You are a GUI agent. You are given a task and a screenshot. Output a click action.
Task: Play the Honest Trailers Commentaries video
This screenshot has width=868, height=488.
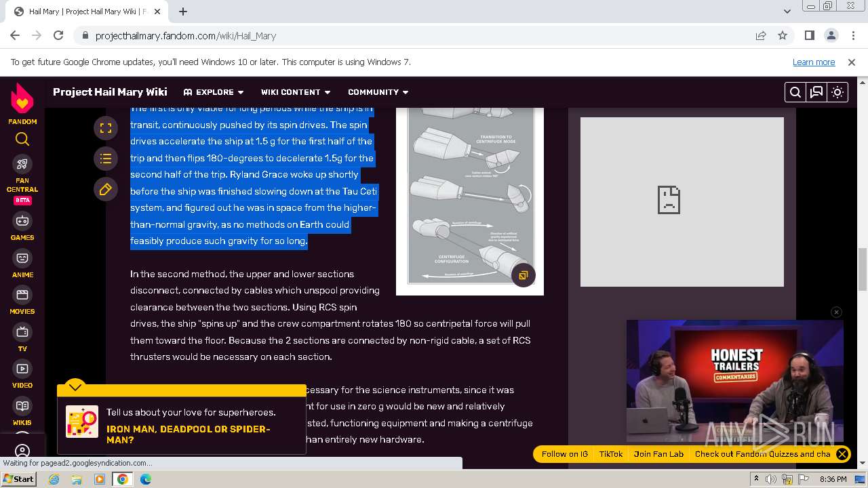735,381
